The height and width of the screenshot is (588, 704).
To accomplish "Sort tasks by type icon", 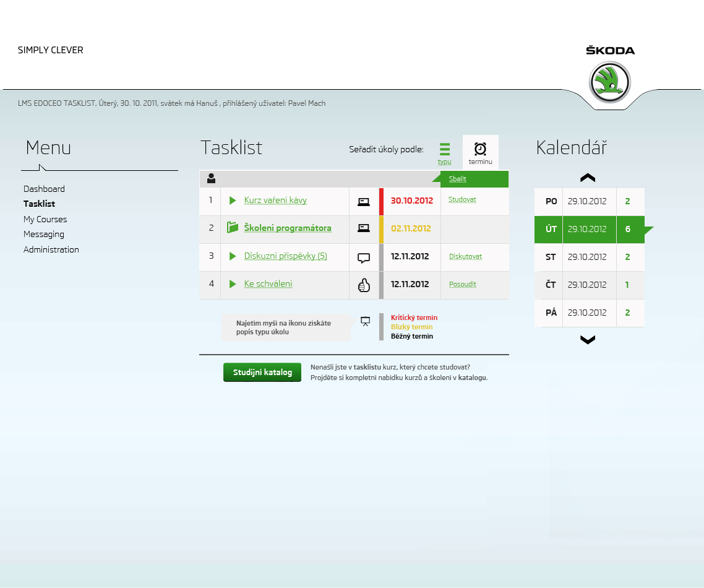I will tap(444, 149).
